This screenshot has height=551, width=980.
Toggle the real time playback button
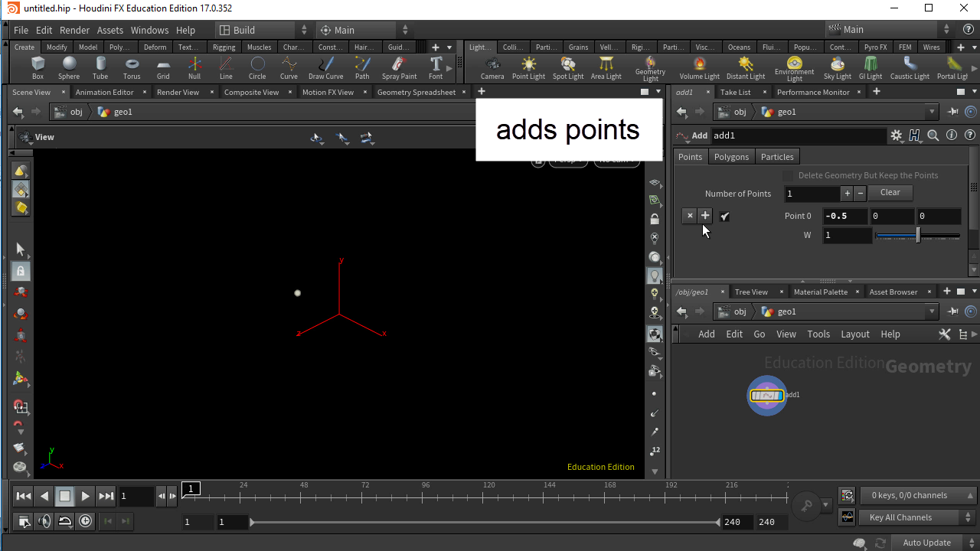(85, 521)
